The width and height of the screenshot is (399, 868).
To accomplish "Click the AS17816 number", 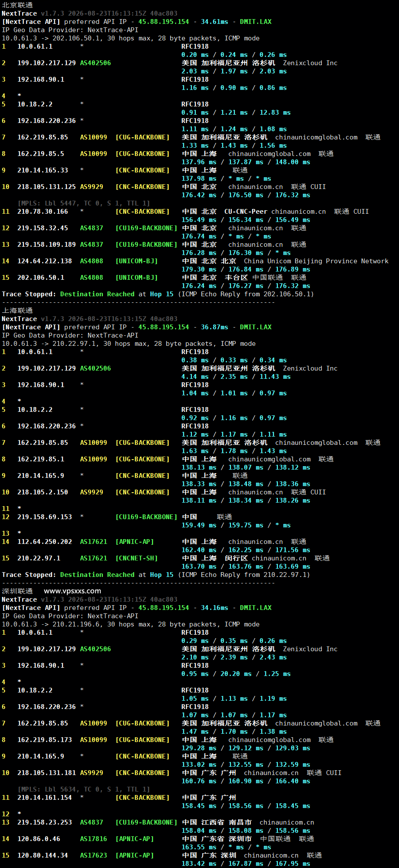I will [93, 839].
